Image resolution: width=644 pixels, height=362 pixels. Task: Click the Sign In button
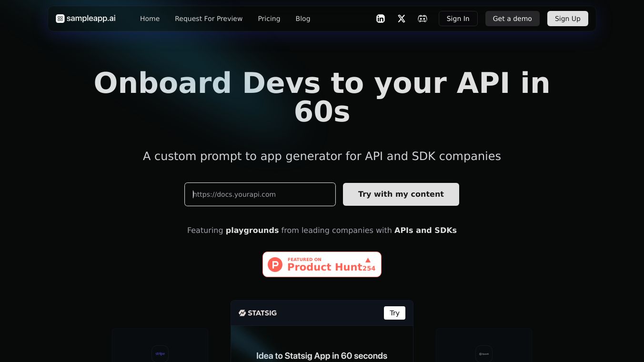coord(458,19)
